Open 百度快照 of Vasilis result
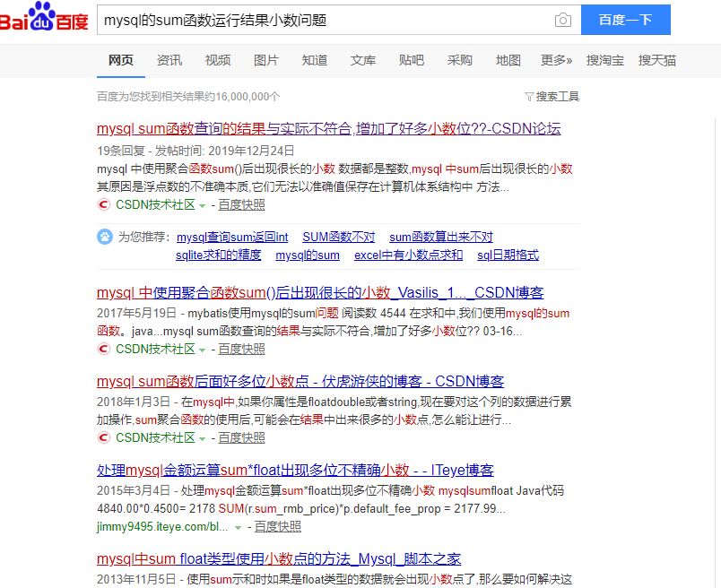721x588 pixels. pos(241,349)
